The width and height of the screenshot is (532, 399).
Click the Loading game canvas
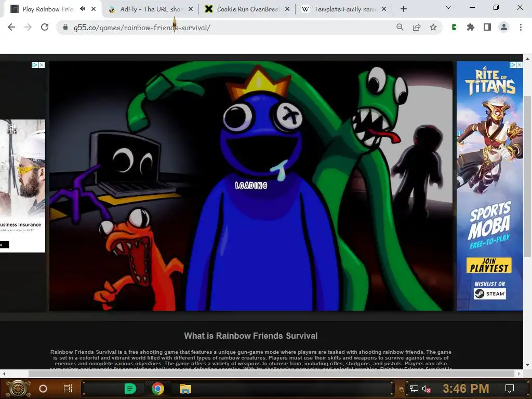click(251, 185)
